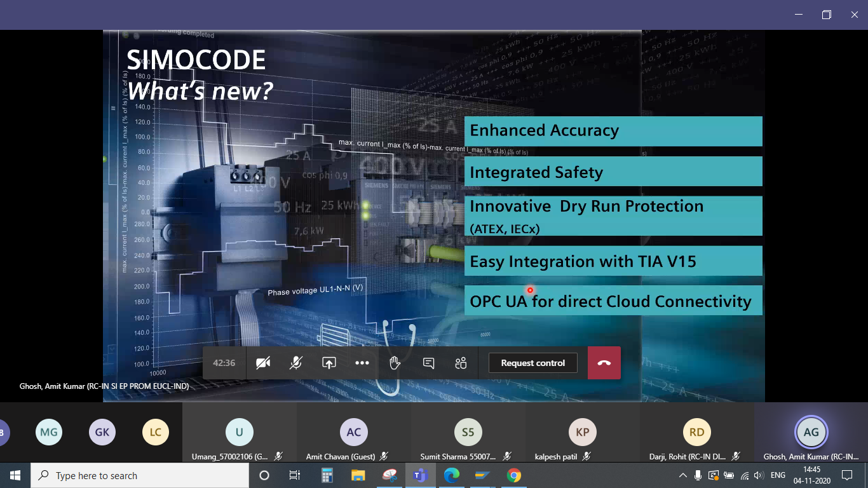
Task: Click muted mic icon beside Sumit Sharma
Action: click(x=507, y=456)
